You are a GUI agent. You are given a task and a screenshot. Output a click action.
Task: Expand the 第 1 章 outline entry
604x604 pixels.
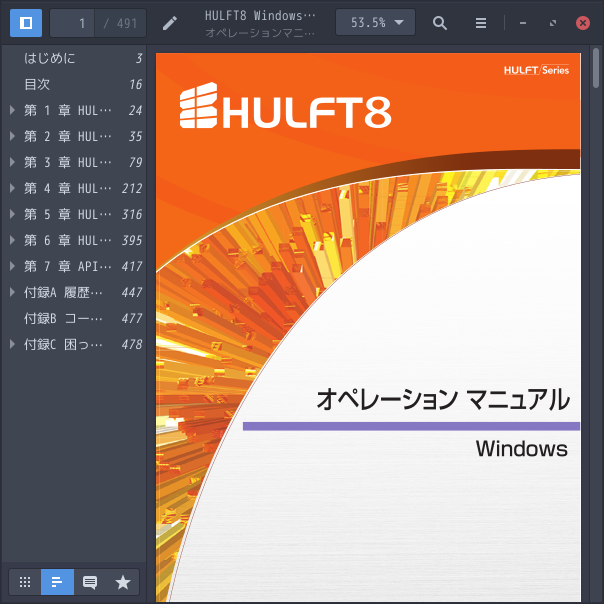(x=12, y=111)
